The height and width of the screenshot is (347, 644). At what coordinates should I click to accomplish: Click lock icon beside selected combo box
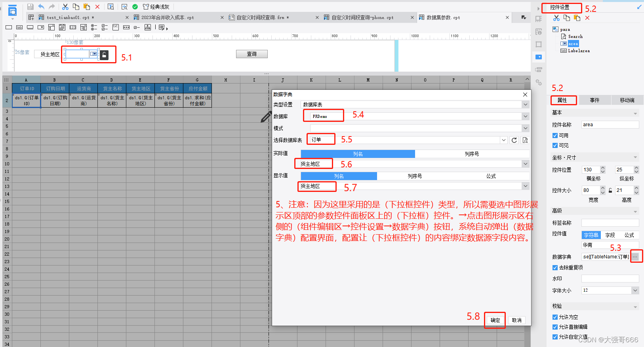click(104, 55)
